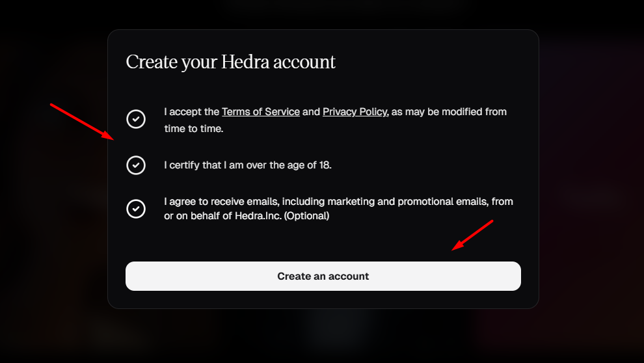The width and height of the screenshot is (644, 363).
Task: Click the red arrow pointing at the button
Action: [x=473, y=235]
